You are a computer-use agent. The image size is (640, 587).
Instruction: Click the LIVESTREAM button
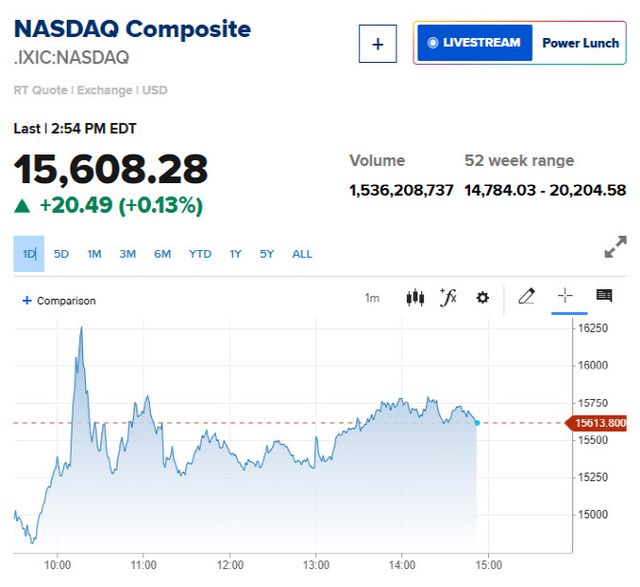(474, 43)
